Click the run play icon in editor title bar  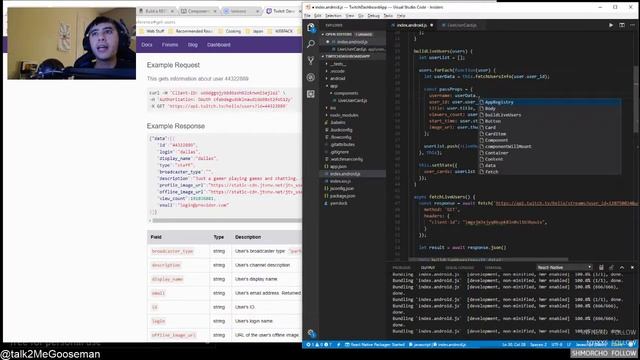(x=611, y=25)
